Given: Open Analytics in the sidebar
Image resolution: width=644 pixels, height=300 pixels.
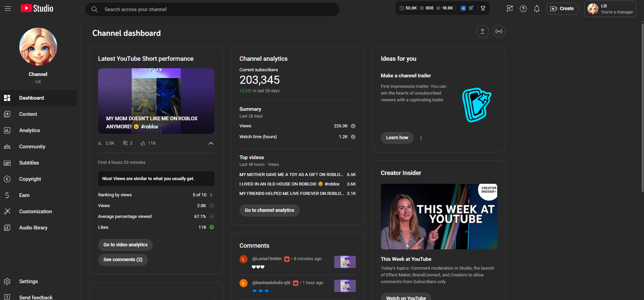Looking at the screenshot, I should pyautogui.click(x=29, y=130).
